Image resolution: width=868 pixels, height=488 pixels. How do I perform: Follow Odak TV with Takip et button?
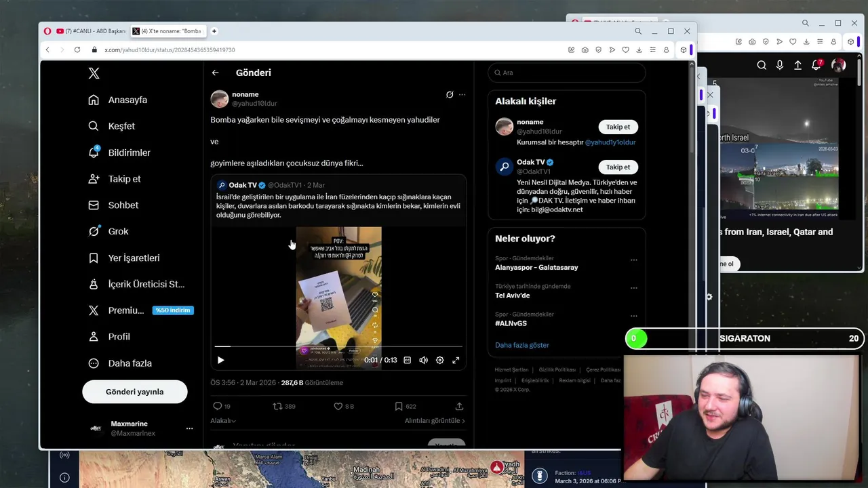618,167
